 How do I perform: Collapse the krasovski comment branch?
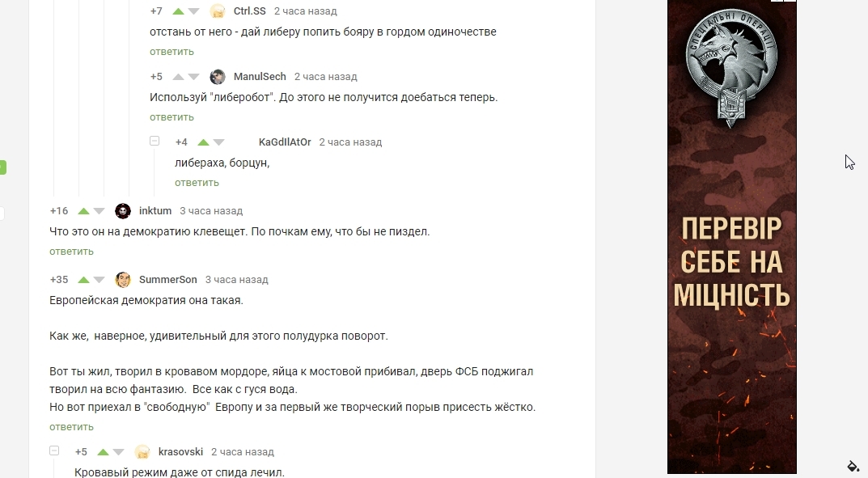pyautogui.click(x=54, y=451)
